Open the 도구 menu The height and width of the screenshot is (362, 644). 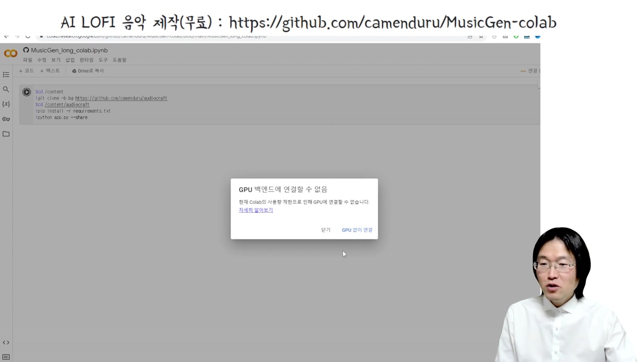pos(103,60)
